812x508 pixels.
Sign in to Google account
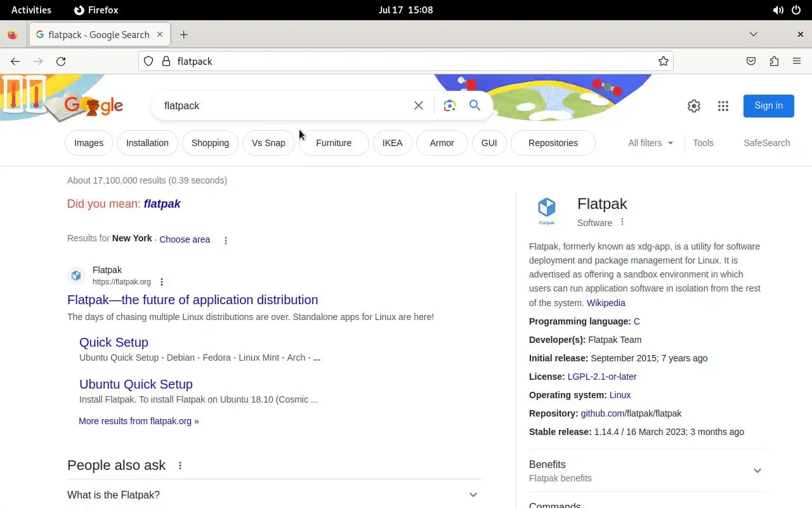tap(768, 105)
